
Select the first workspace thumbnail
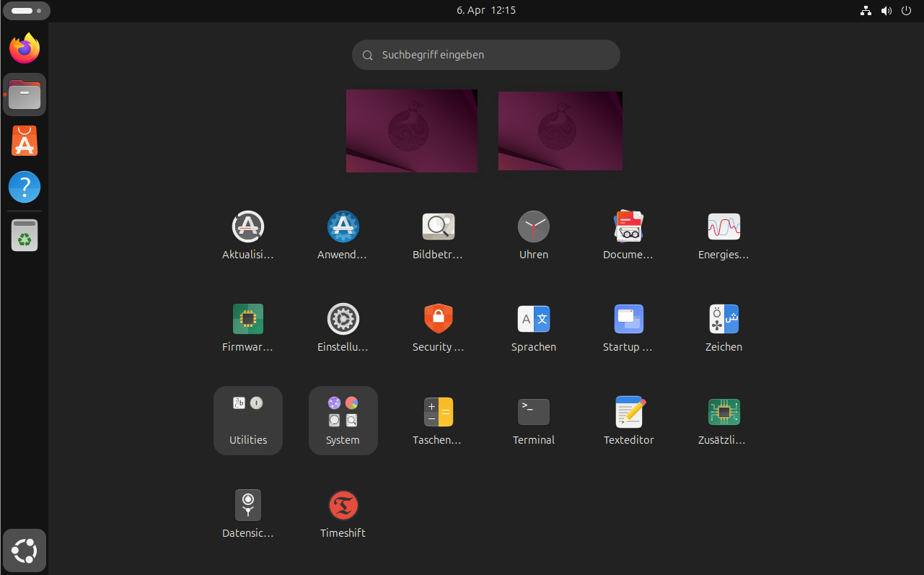coord(412,131)
